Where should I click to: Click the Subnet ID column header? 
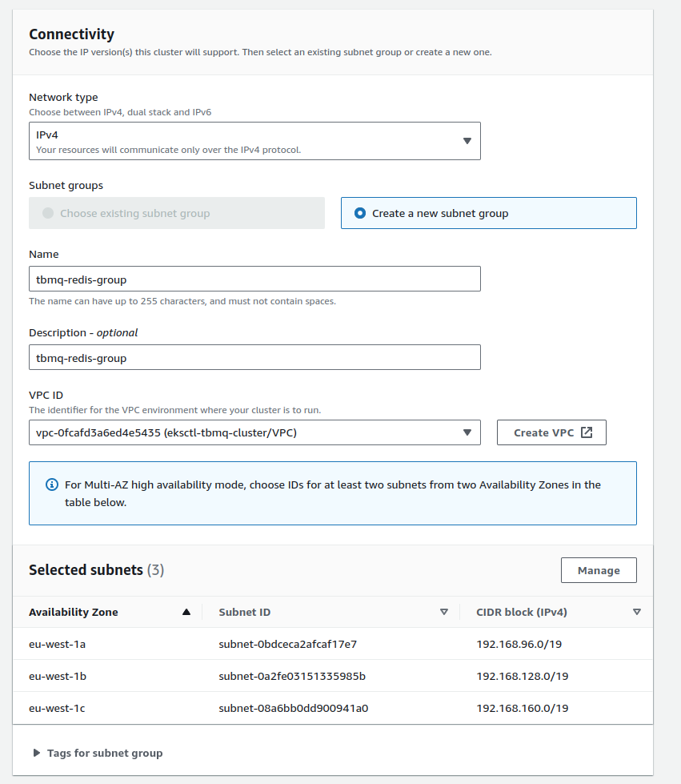pyautogui.click(x=245, y=612)
